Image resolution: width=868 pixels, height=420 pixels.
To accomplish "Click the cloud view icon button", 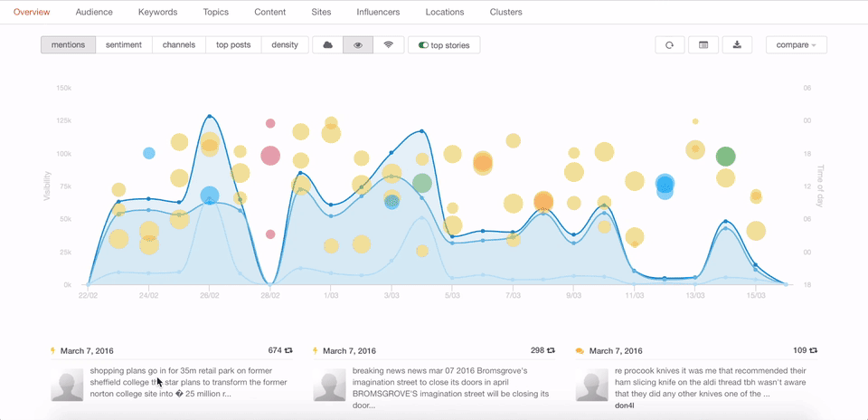I will coord(327,45).
